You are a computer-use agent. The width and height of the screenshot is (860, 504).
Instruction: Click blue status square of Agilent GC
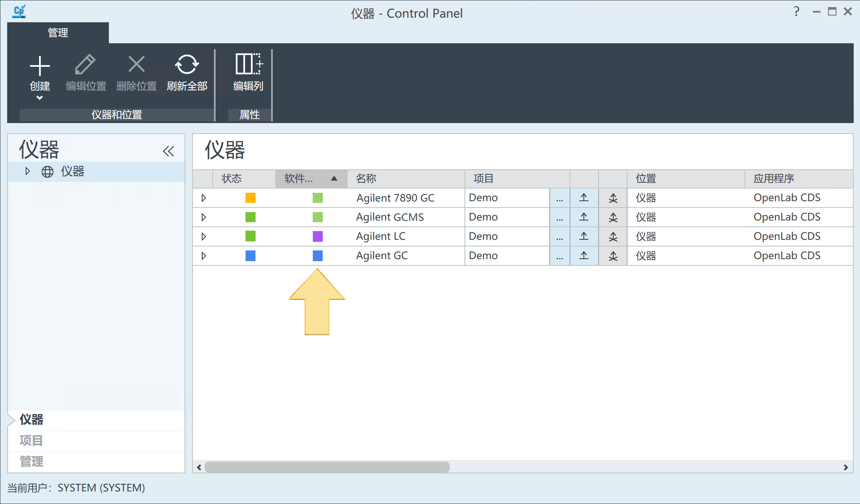click(x=251, y=256)
